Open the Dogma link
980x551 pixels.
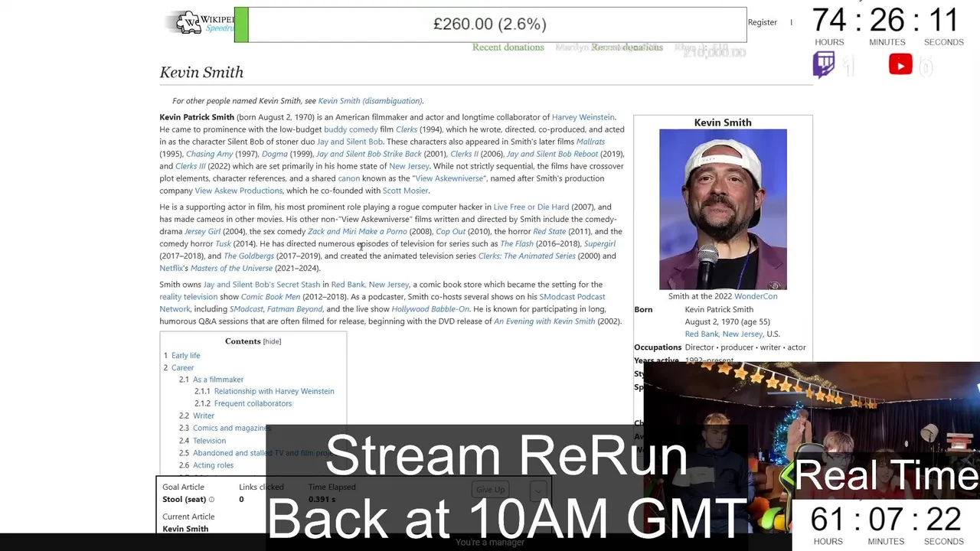coord(275,154)
